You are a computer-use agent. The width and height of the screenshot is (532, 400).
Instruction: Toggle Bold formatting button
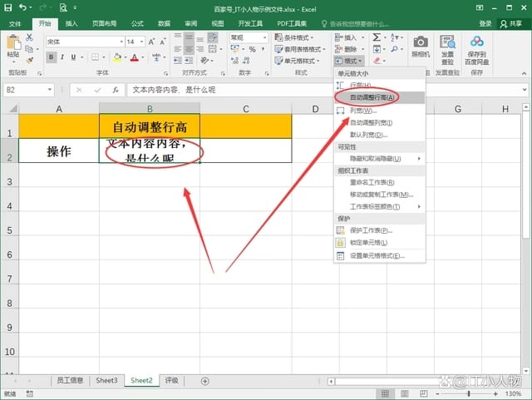click(x=52, y=57)
